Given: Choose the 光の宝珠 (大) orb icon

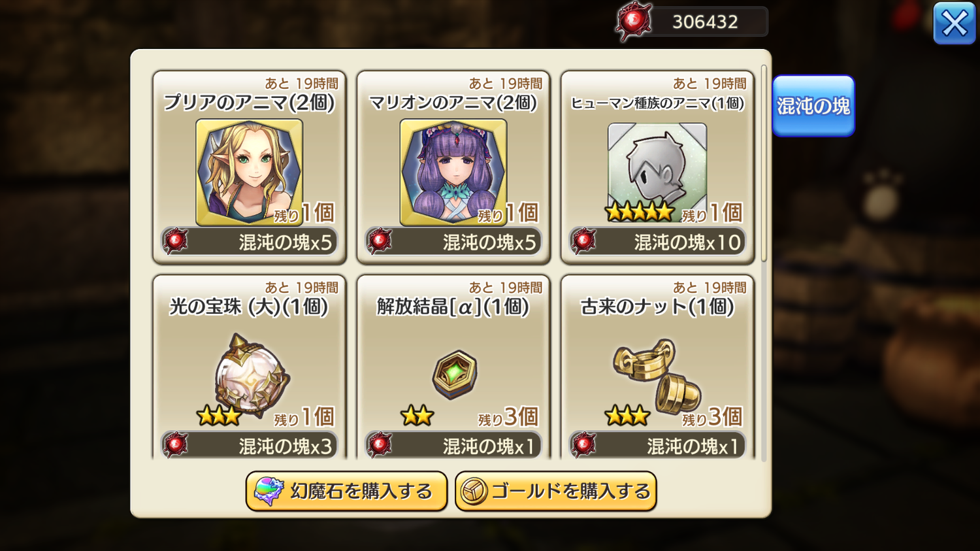Looking at the screenshot, I should [x=252, y=376].
